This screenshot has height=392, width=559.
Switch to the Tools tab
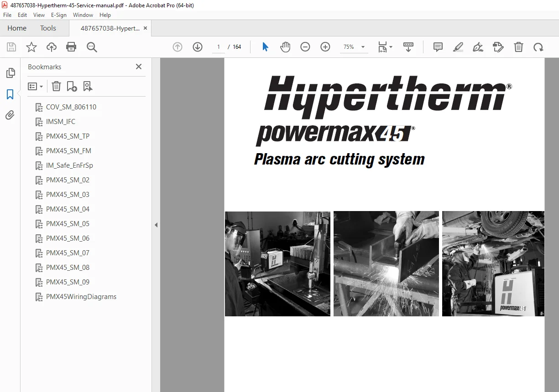[x=48, y=28]
